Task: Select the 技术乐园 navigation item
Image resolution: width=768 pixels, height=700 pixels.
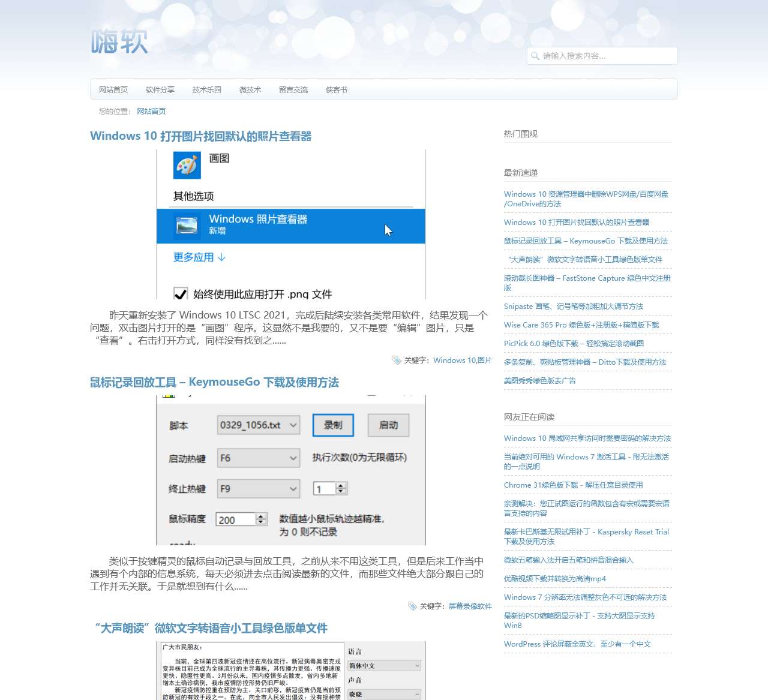Action: [207, 90]
